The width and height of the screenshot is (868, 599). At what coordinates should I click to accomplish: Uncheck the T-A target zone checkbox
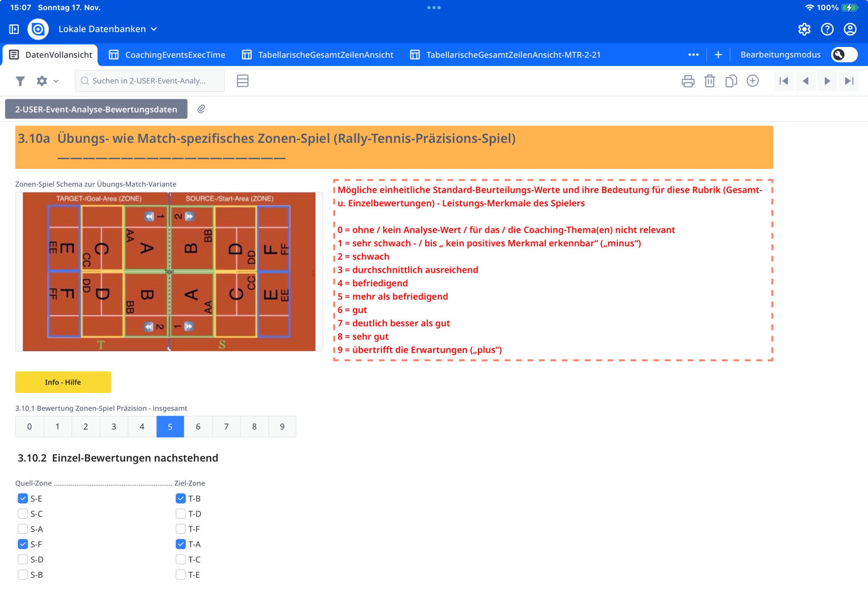[x=180, y=544]
